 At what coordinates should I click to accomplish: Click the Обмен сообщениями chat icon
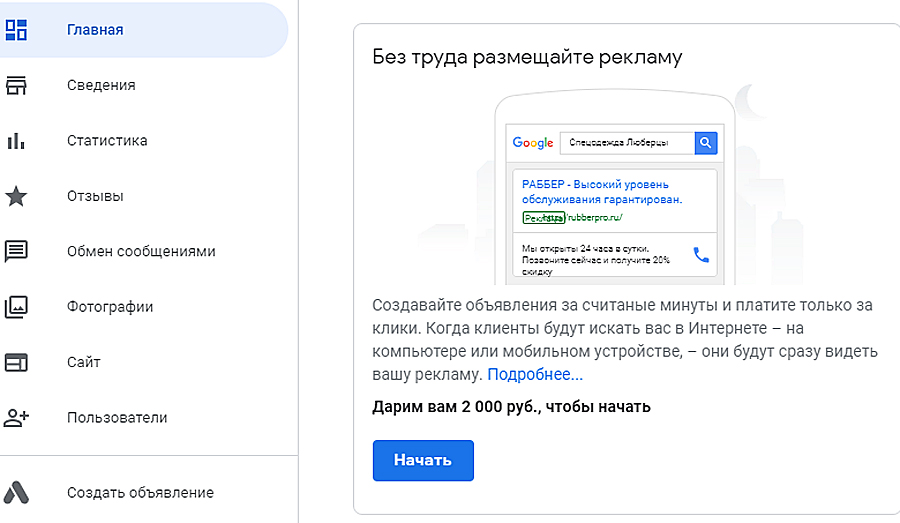16,251
